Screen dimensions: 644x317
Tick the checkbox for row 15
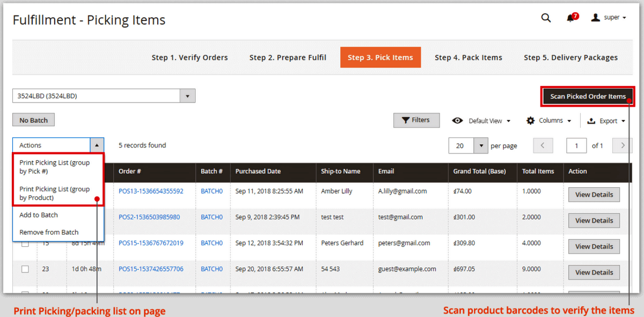[25, 244]
